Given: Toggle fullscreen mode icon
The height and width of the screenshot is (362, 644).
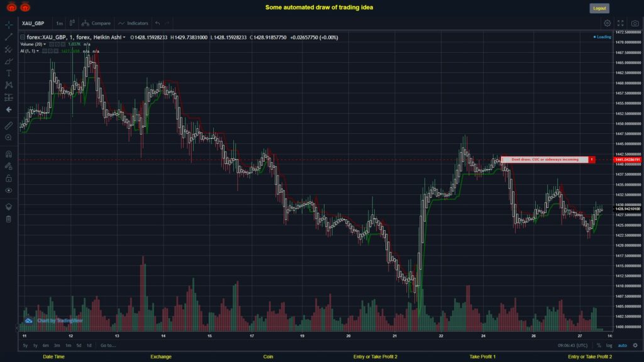Looking at the screenshot, I should click(621, 23).
